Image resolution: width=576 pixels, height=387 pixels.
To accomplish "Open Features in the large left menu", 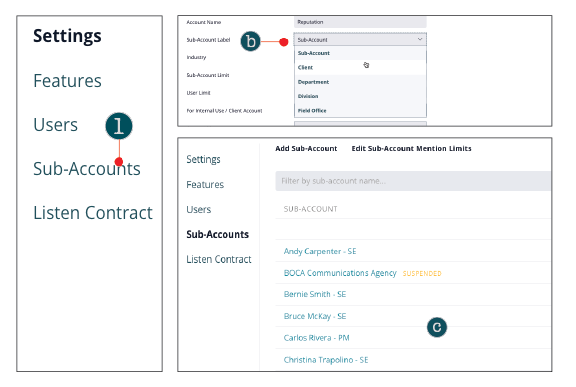I will 67,81.
